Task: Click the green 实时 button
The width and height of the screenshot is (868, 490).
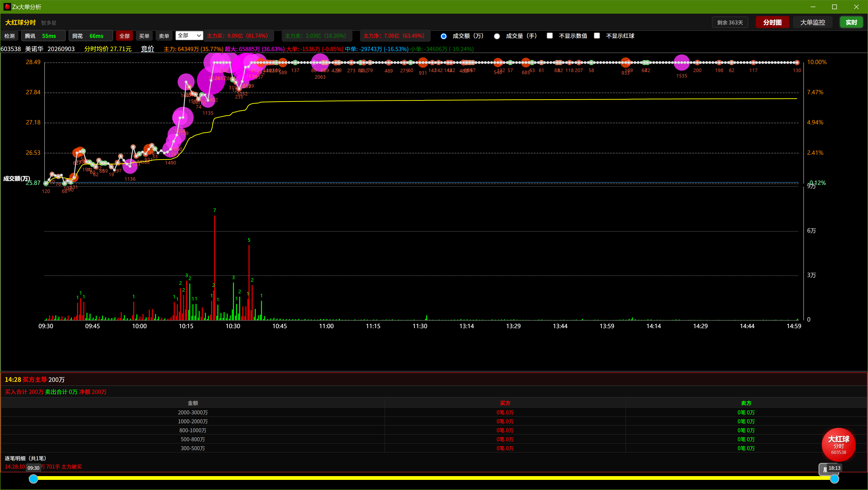Action: (851, 23)
